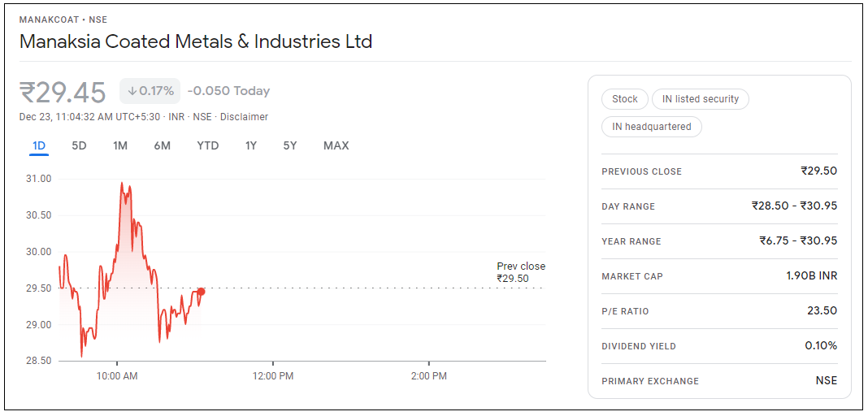Select the previous close value ₹29.50 in panel
868x416 pixels.
click(x=818, y=171)
